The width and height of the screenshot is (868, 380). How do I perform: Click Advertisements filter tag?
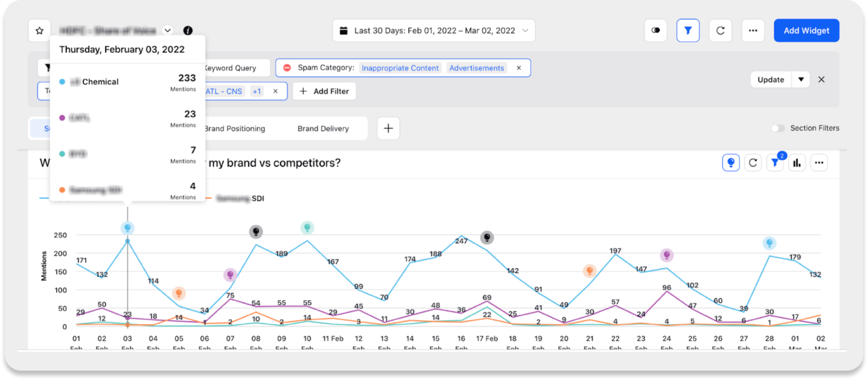pyautogui.click(x=476, y=68)
